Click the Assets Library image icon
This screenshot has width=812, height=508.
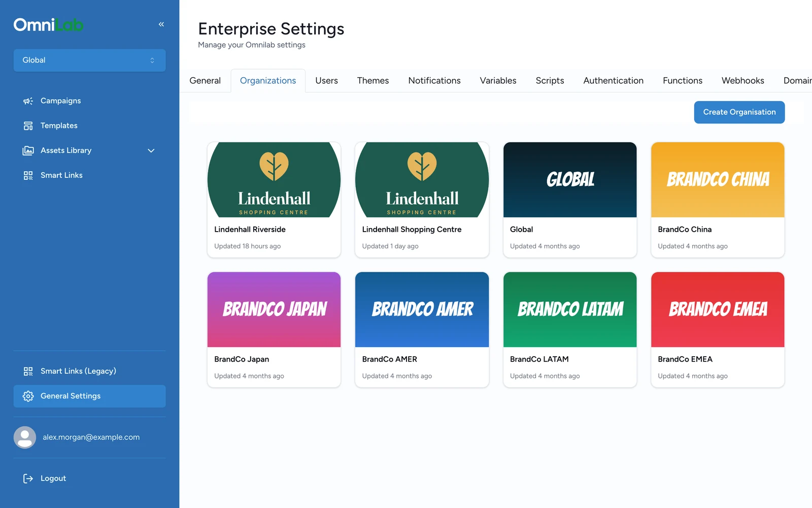pos(28,151)
